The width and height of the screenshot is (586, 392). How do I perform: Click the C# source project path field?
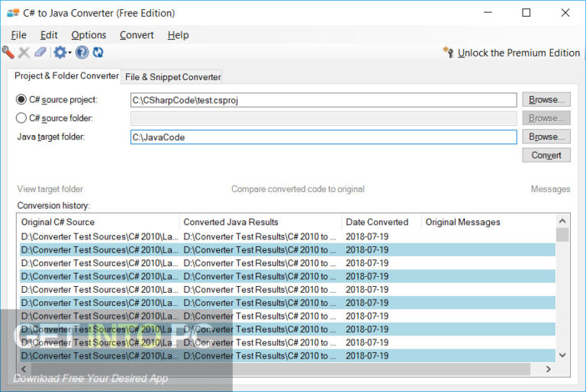pos(324,100)
